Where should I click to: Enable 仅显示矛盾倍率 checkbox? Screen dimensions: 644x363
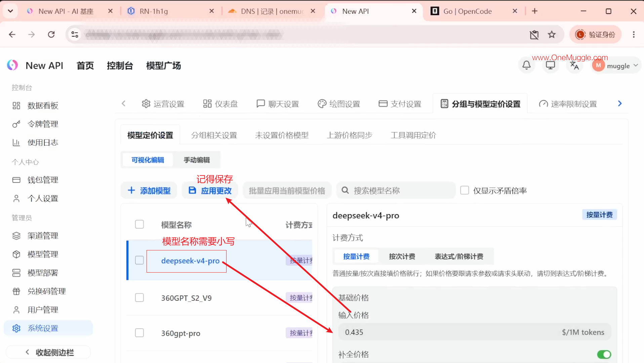[x=465, y=190]
